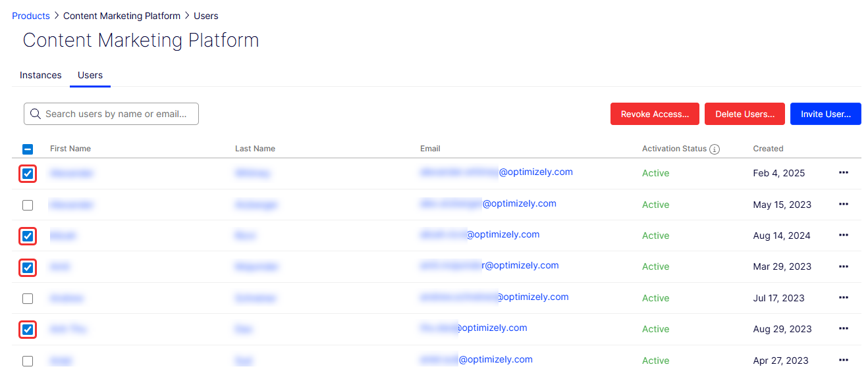Image resolution: width=868 pixels, height=375 pixels.
Task: Click the Activation Status info icon
Action: (715, 149)
